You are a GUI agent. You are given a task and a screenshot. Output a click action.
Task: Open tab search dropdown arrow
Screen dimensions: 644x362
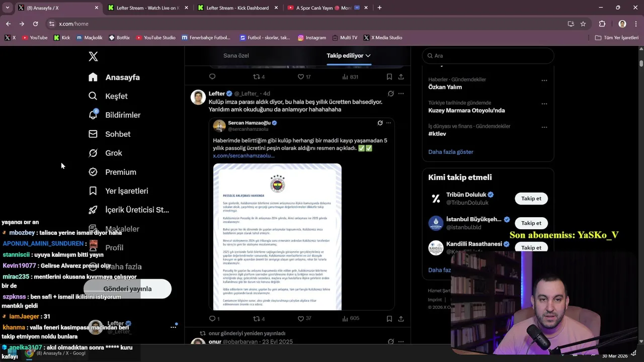click(x=7, y=8)
